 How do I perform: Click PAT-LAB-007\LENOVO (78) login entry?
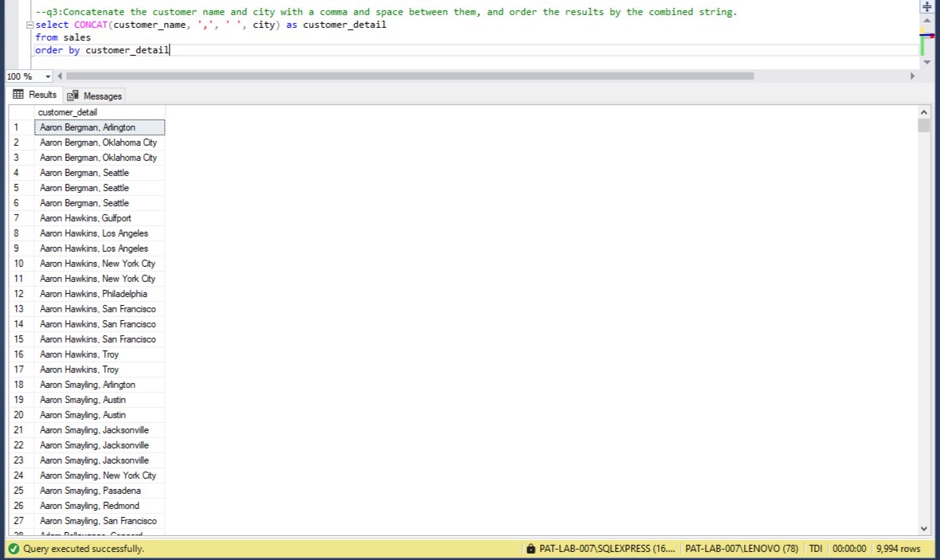pyautogui.click(x=742, y=549)
